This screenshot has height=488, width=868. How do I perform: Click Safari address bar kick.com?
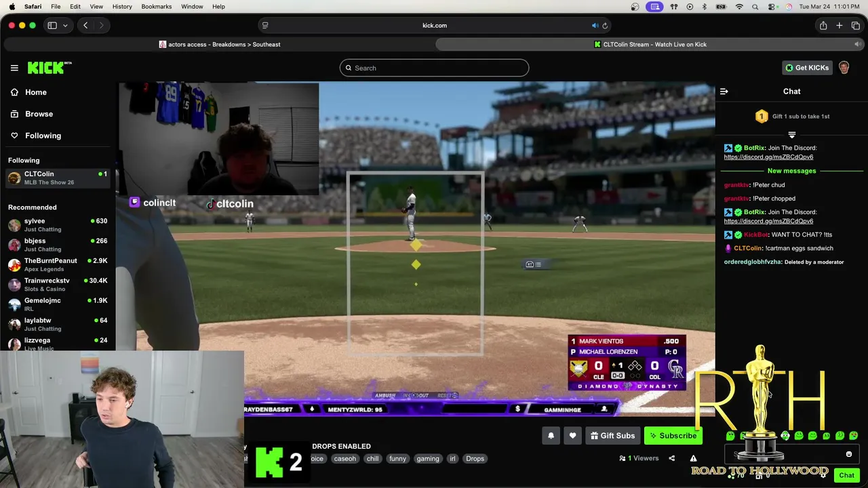click(x=434, y=26)
